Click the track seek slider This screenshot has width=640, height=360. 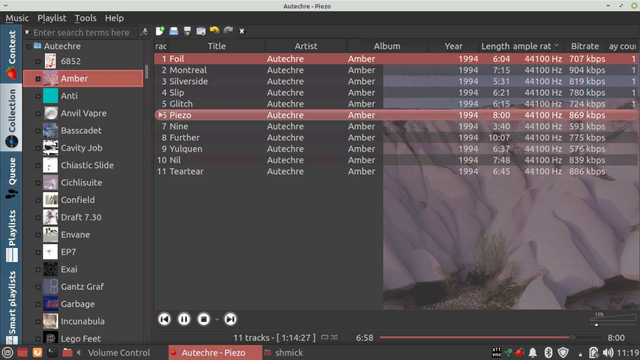click(489, 338)
